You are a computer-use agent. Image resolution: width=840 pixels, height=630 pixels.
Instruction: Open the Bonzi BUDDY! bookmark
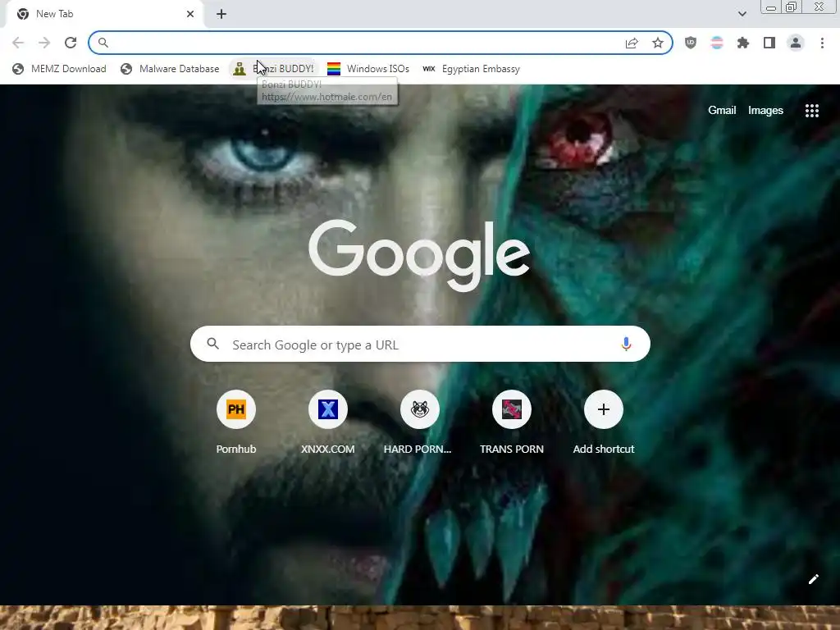[x=273, y=69]
